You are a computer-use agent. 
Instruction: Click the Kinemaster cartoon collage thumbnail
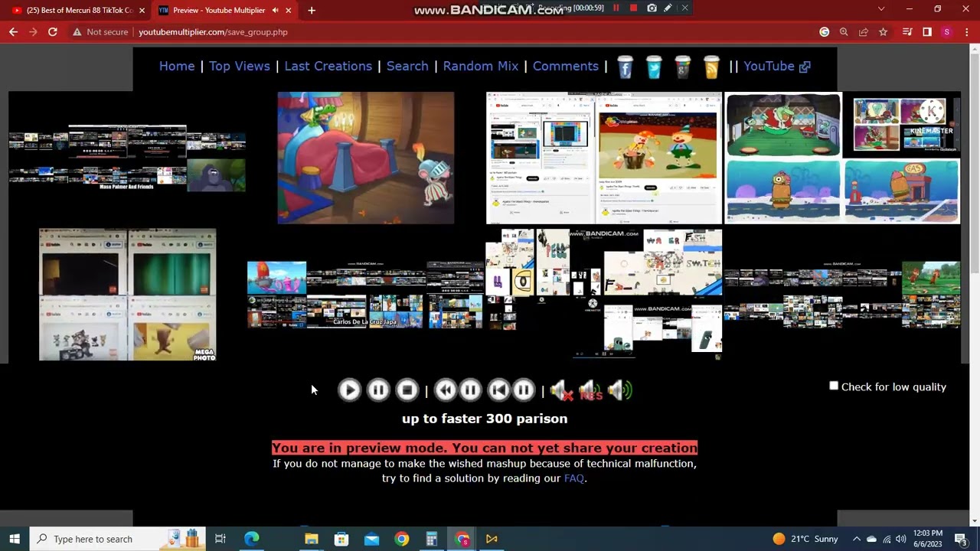pyautogui.click(x=842, y=158)
